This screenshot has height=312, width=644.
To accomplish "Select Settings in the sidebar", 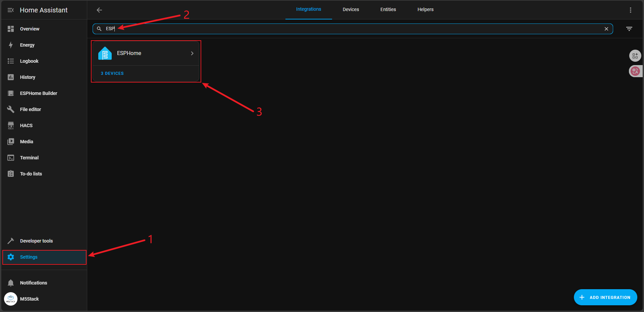I will point(44,257).
